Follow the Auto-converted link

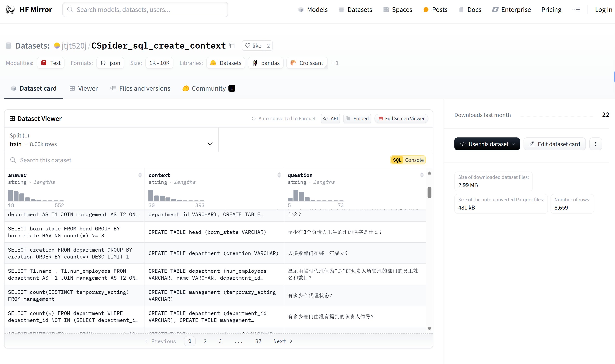tap(275, 119)
